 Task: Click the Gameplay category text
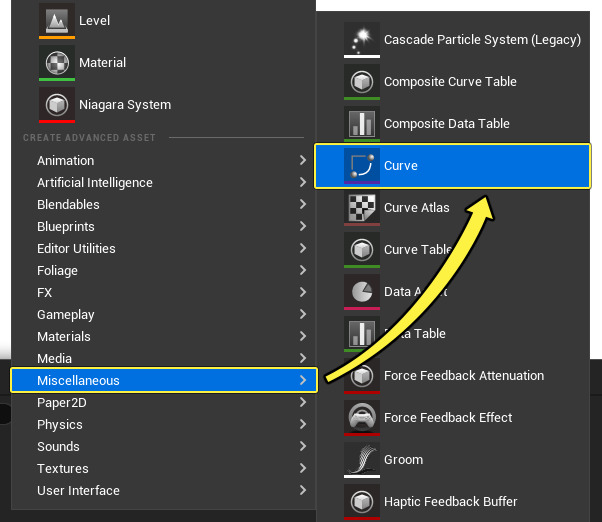click(x=66, y=315)
